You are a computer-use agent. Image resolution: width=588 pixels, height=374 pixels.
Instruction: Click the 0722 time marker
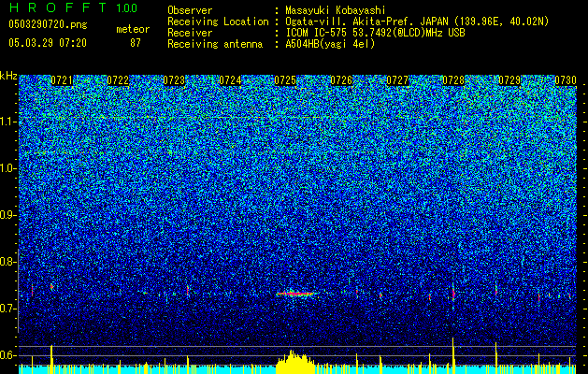pyautogui.click(x=118, y=80)
